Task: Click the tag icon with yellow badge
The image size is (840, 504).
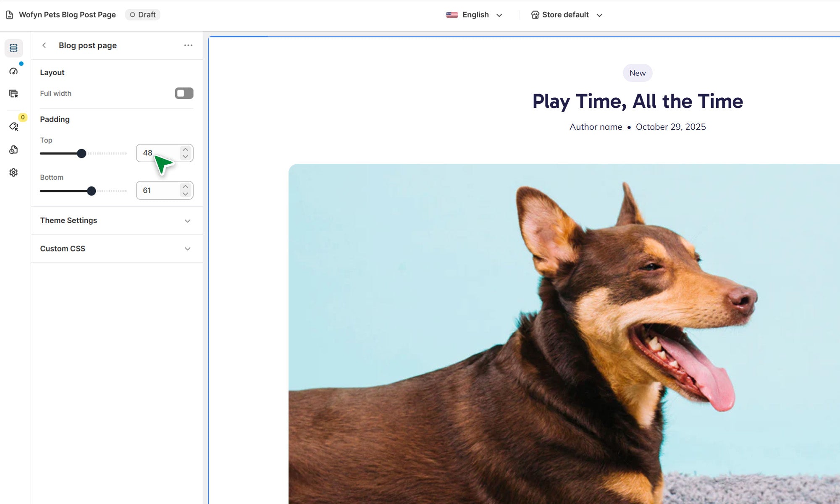Action: 13,126
